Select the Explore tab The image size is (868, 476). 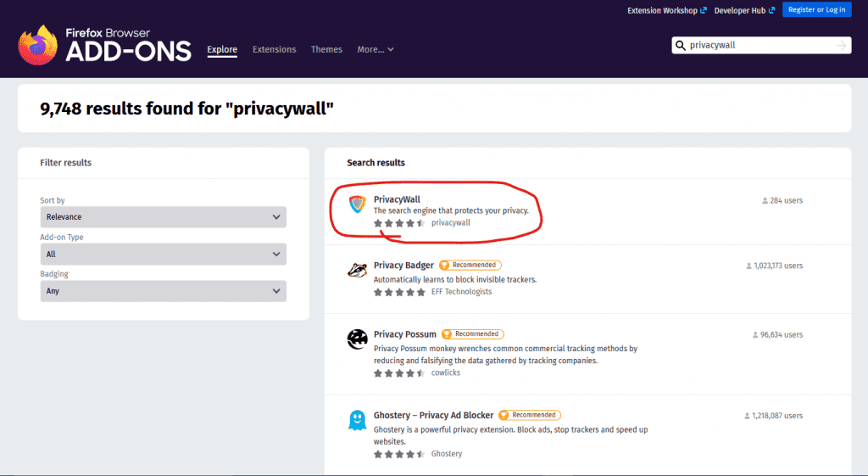tap(222, 50)
